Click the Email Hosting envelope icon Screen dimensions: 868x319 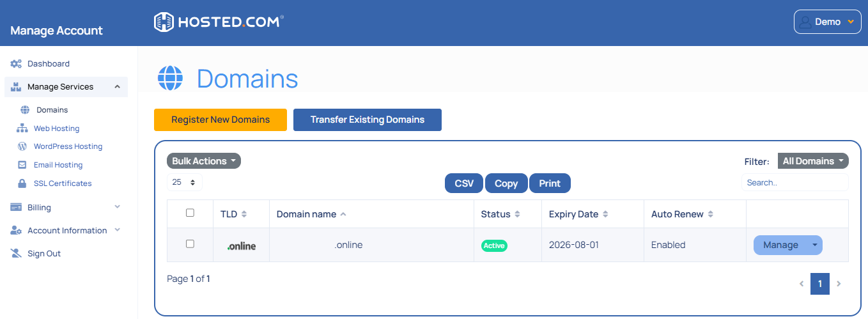(22, 165)
